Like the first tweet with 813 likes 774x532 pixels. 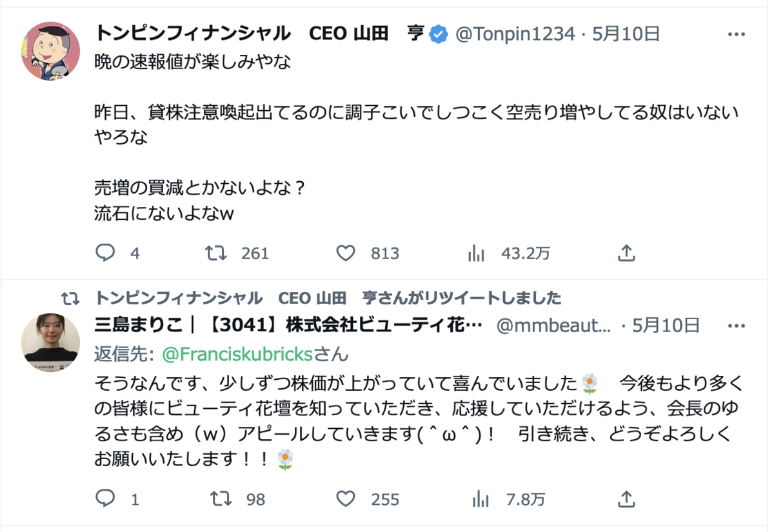pyautogui.click(x=346, y=253)
